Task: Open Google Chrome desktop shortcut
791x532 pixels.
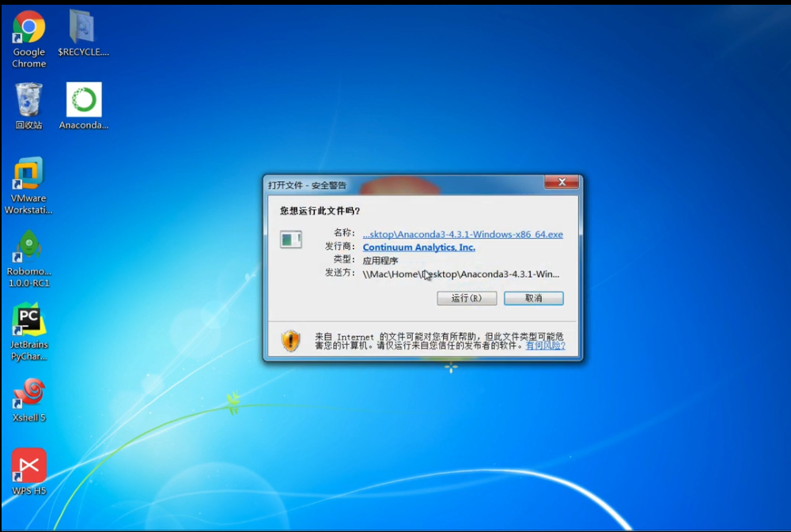Action: pos(28,39)
